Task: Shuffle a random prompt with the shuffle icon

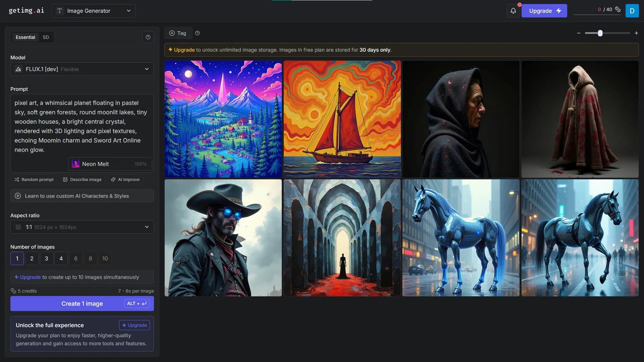Action: 17,179
